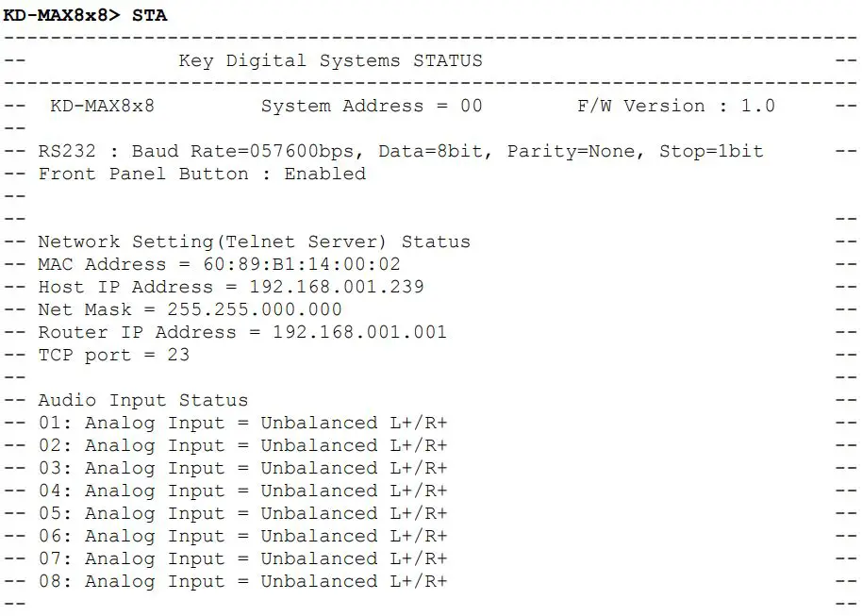Click the 05: Analog Input line
The image size is (862, 616).
point(242,513)
